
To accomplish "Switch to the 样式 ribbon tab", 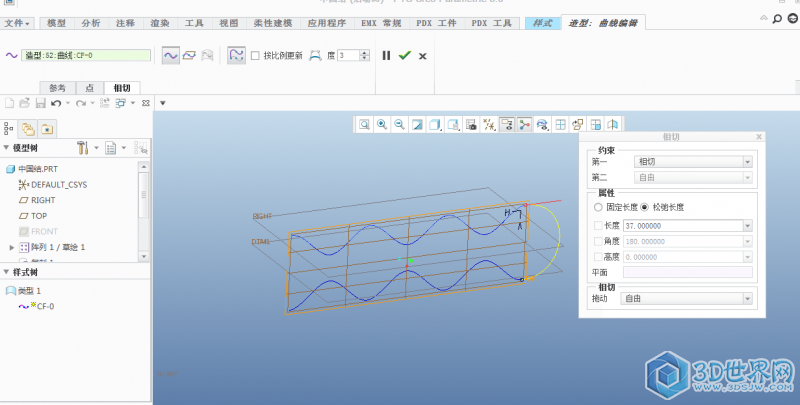I will click(x=542, y=23).
